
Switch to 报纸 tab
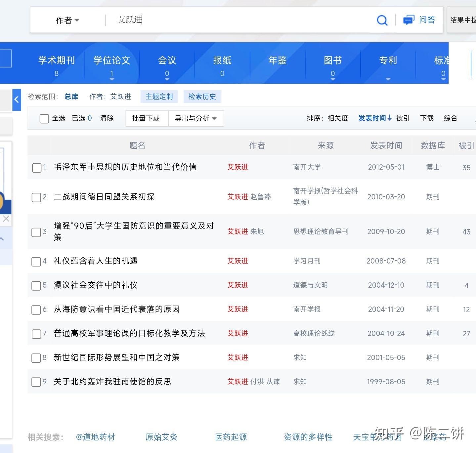222,61
